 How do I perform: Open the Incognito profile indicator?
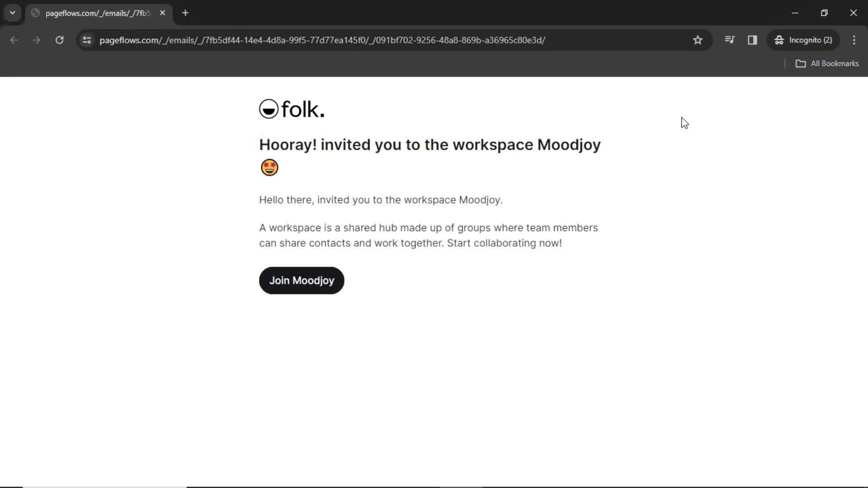point(803,40)
